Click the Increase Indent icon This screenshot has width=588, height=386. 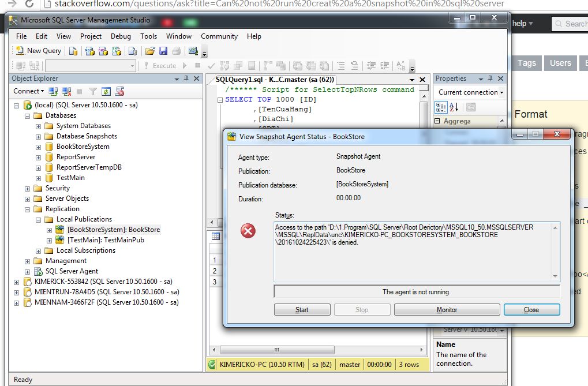(384, 66)
